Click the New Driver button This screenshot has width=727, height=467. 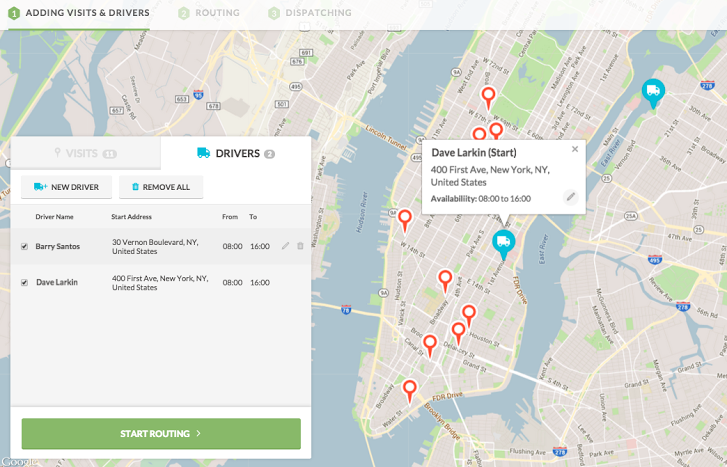click(66, 187)
